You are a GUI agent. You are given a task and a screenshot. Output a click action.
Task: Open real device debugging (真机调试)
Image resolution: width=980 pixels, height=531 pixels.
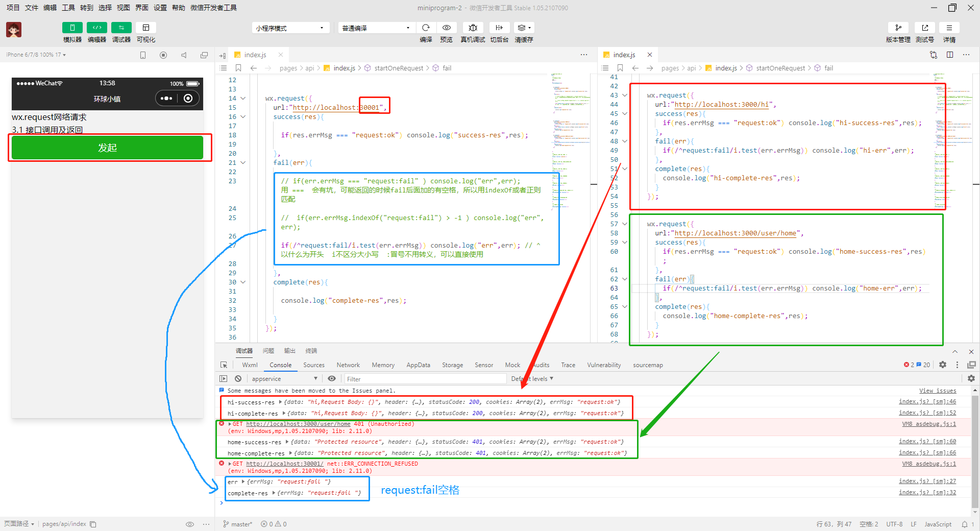pos(473,28)
